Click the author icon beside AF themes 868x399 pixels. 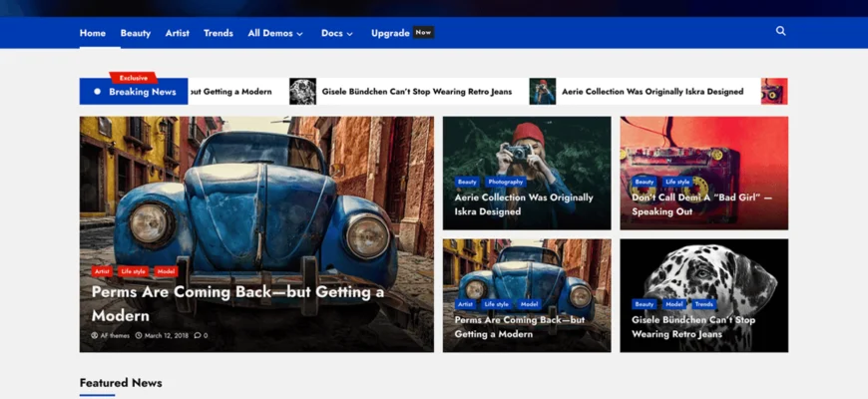pos(95,335)
